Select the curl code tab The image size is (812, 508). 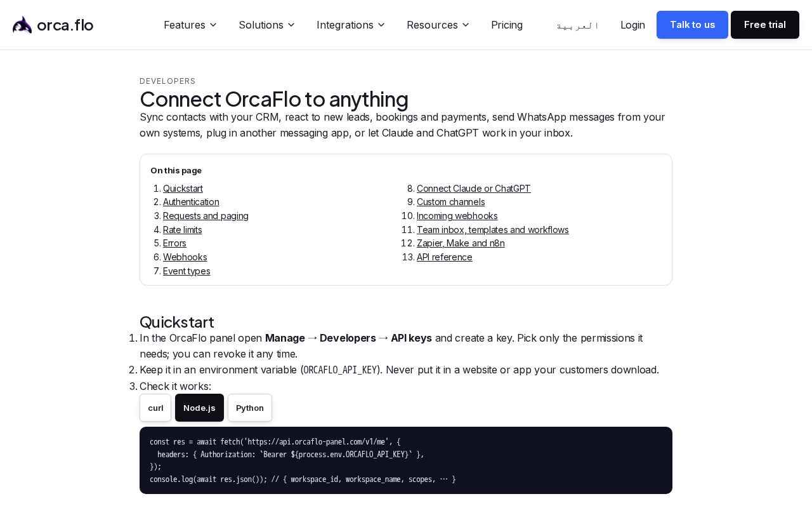tap(155, 408)
